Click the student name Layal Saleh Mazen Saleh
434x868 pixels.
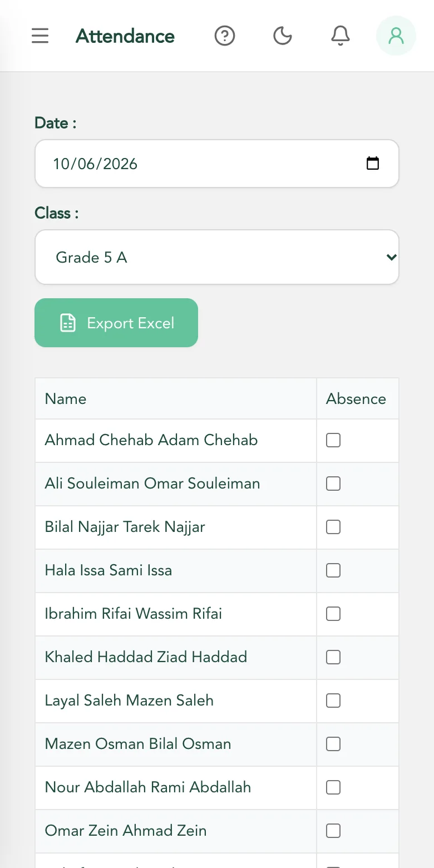[129, 701]
